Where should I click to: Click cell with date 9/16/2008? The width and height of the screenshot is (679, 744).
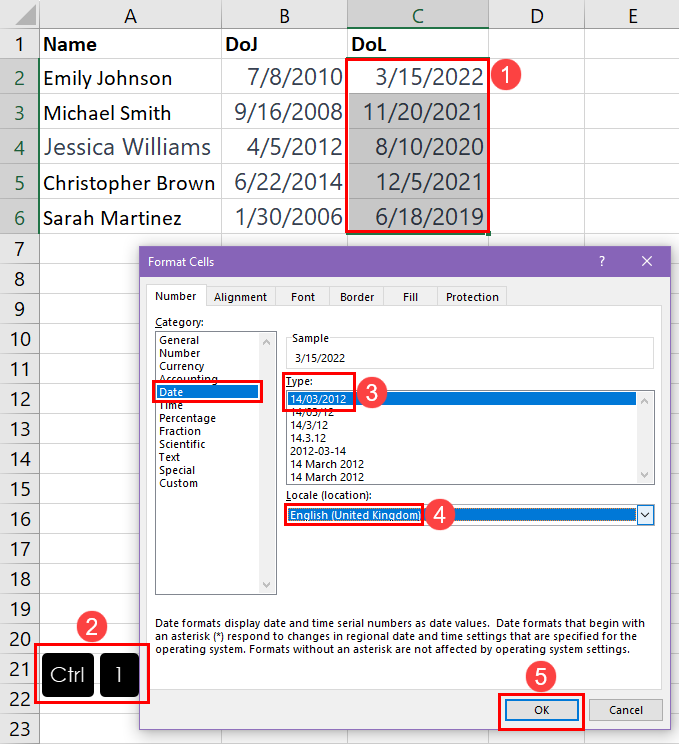284,112
